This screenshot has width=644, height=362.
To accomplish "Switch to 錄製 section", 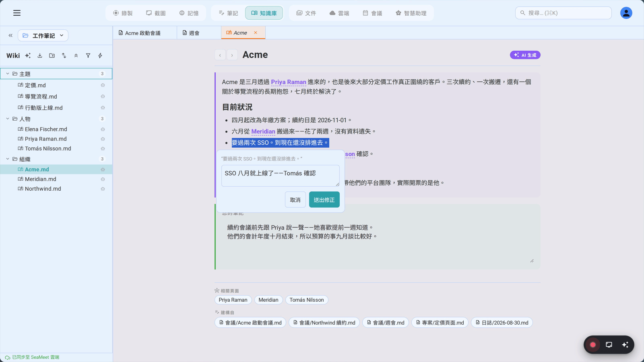I will click(123, 13).
